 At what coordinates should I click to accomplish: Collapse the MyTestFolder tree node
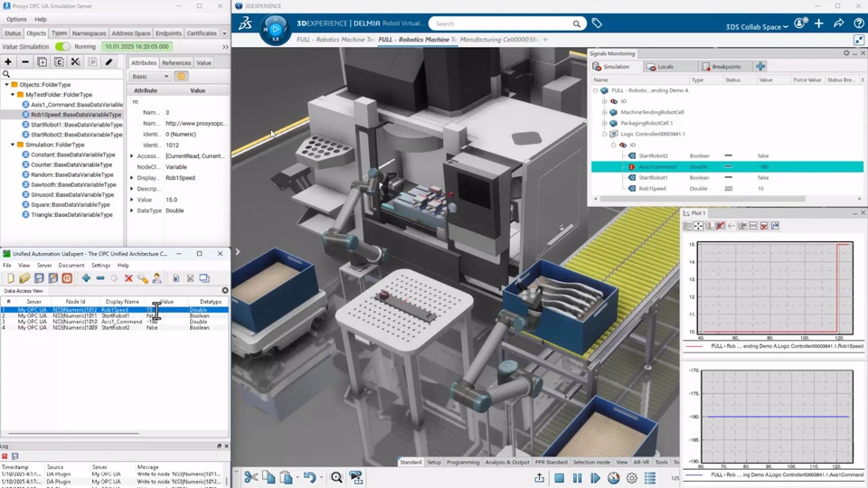[x=13, y=95]
